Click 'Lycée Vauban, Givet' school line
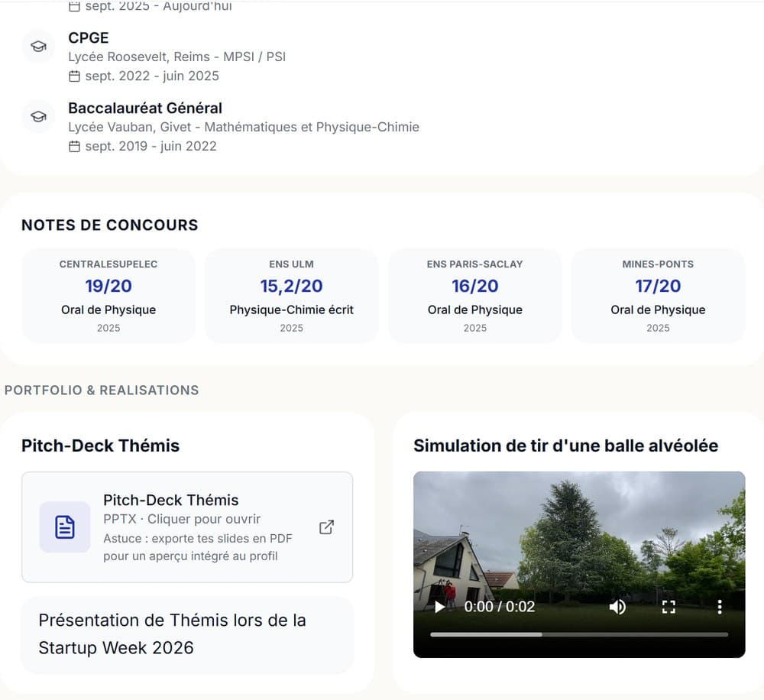 coord(244,127)
